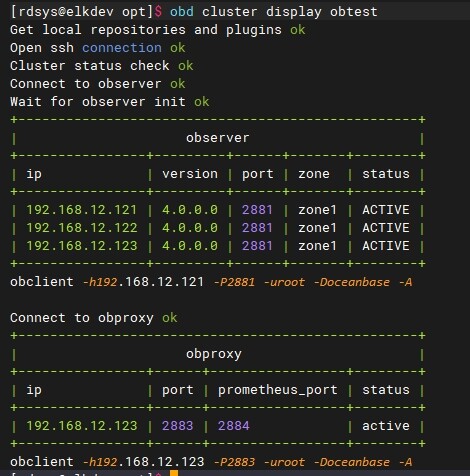The height and width of the screenshot is (476, 470).
Task: Click the 'observer' table title
Action: pyautogui.click(x=218, y=138)
